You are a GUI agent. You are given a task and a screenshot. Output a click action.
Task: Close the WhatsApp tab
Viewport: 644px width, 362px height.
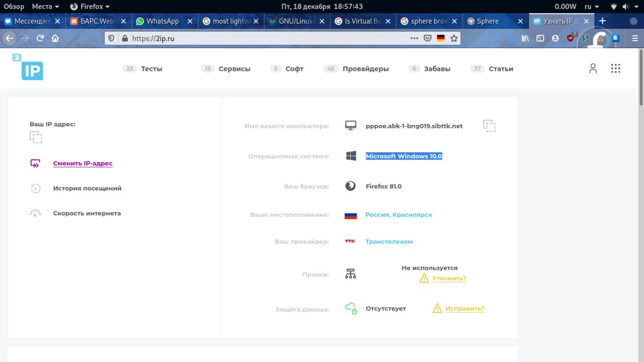[x=190, y=21]
